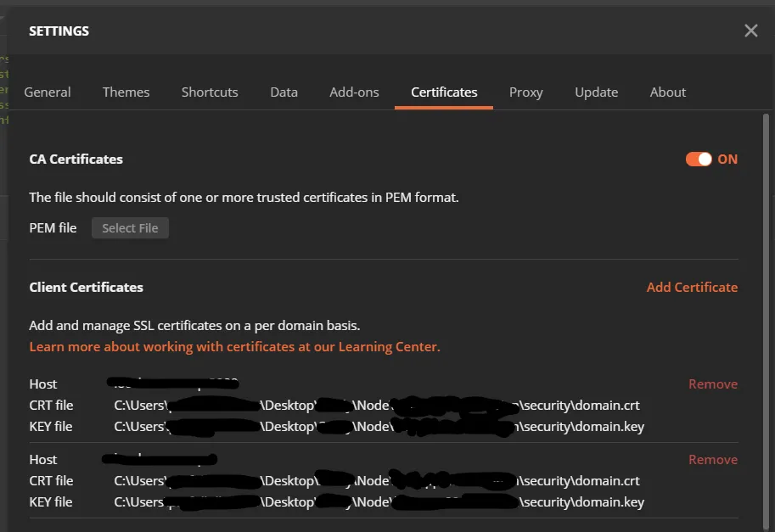Remove the first client certificate
The image size is (775, 532).
(x=712, y=384)
